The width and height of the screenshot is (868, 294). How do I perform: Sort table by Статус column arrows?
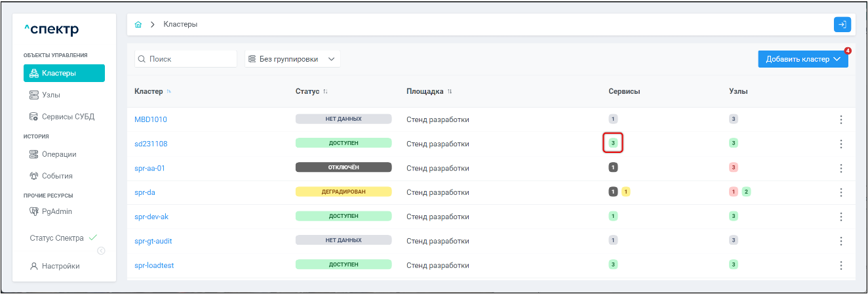(325, 91)
